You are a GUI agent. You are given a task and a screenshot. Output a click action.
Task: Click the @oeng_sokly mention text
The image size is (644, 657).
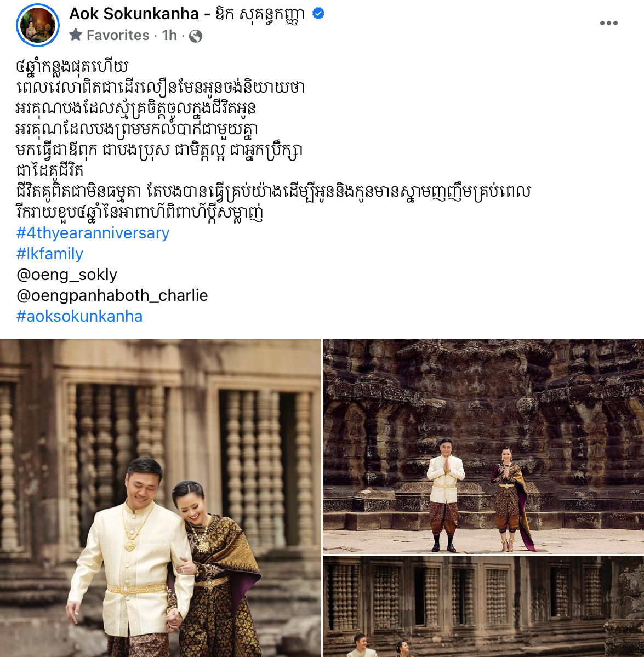(67, 275)
